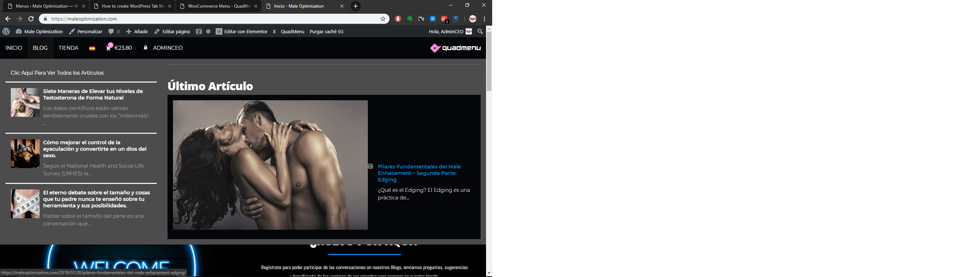Close the How to create WordPress tab

tap(170, 6)
